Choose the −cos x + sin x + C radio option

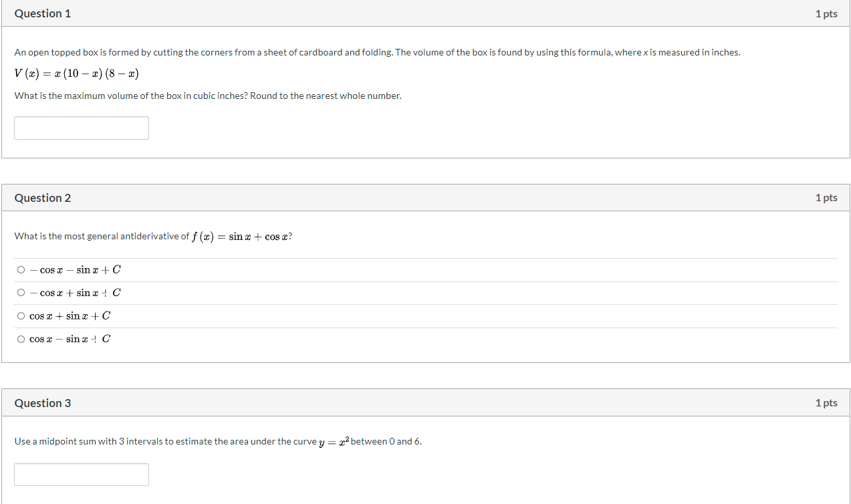pyautogui.click(x=21, y=293)
